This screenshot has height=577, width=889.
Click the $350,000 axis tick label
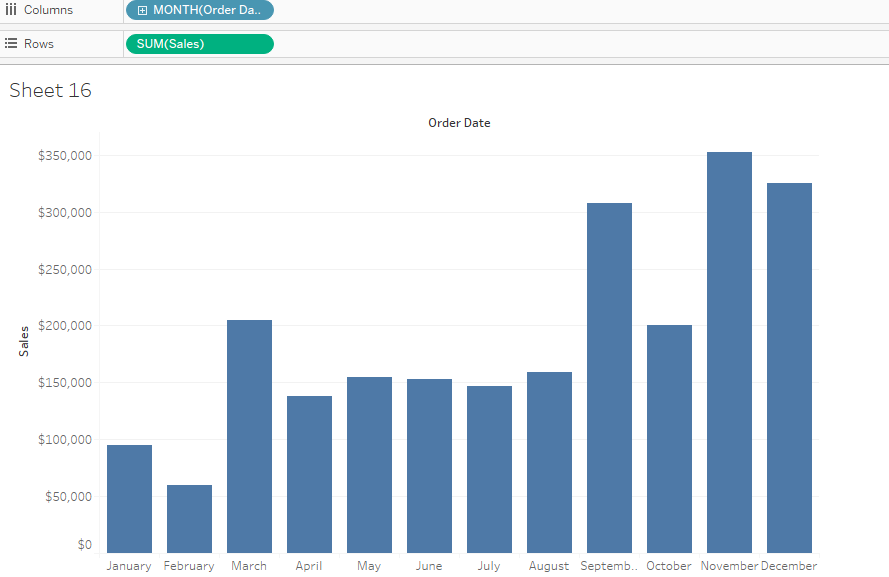(65, 156)
